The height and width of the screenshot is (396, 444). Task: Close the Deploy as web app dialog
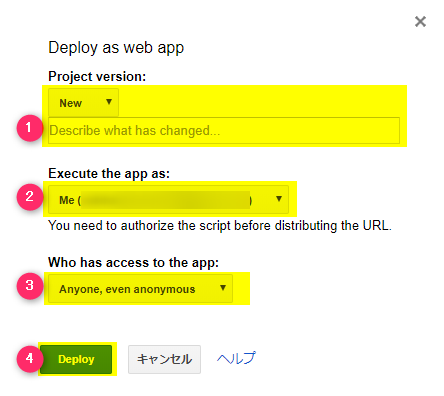(420, 22)
